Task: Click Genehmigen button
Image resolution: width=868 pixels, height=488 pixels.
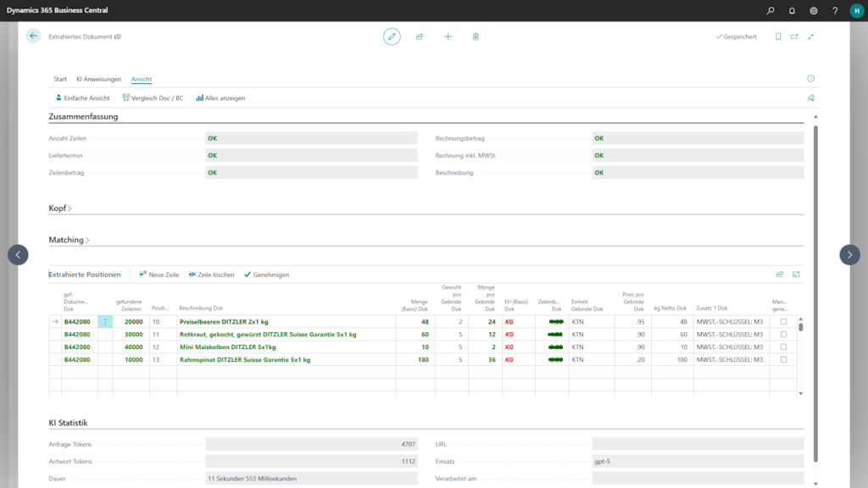Action: point(267,274)
